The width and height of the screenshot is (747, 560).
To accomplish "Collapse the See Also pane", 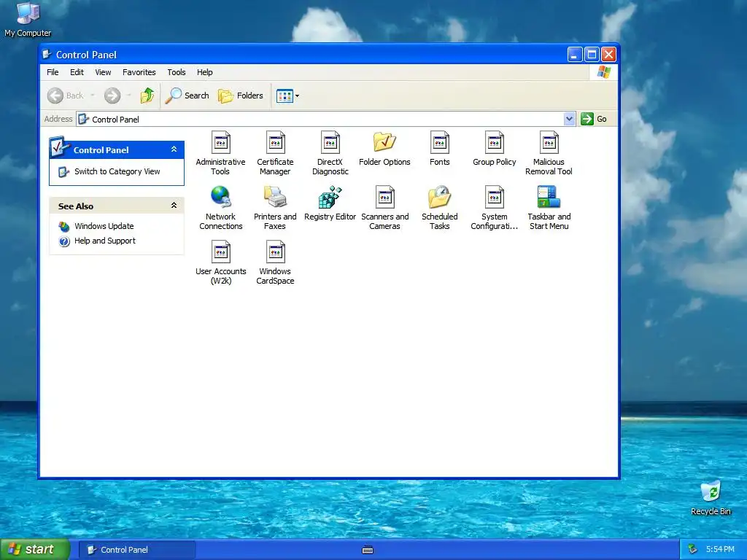I will tap(174, 205).
